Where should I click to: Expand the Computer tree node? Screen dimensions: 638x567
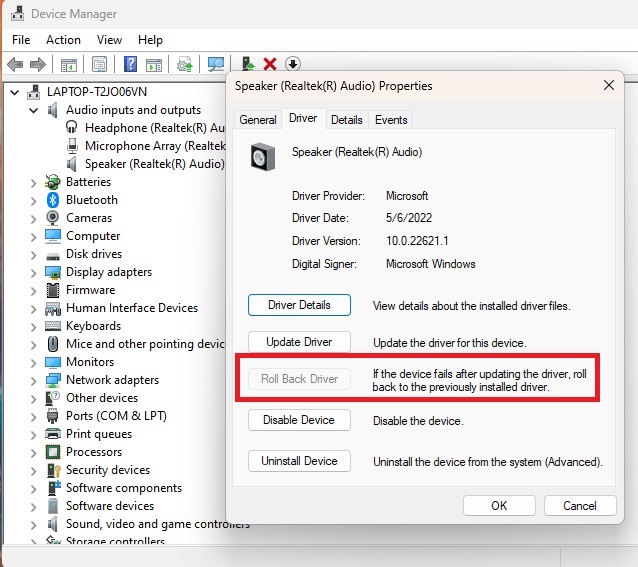tap(34, 237)
